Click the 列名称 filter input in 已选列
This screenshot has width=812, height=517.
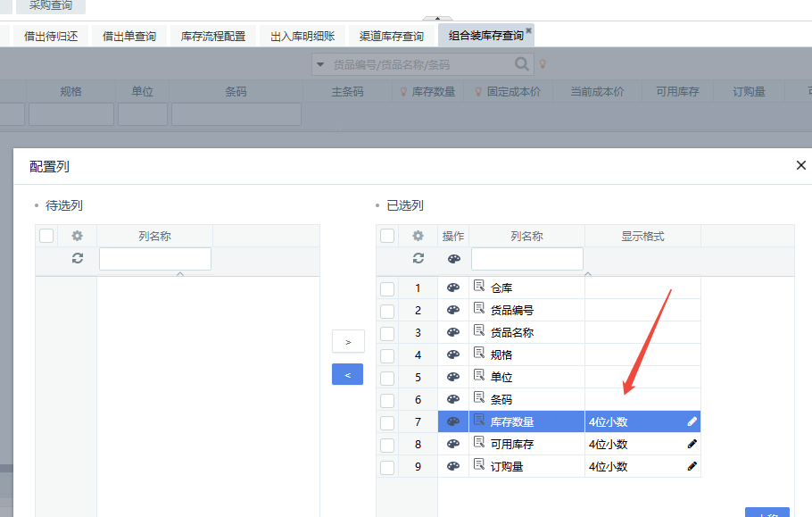point(526,259)
